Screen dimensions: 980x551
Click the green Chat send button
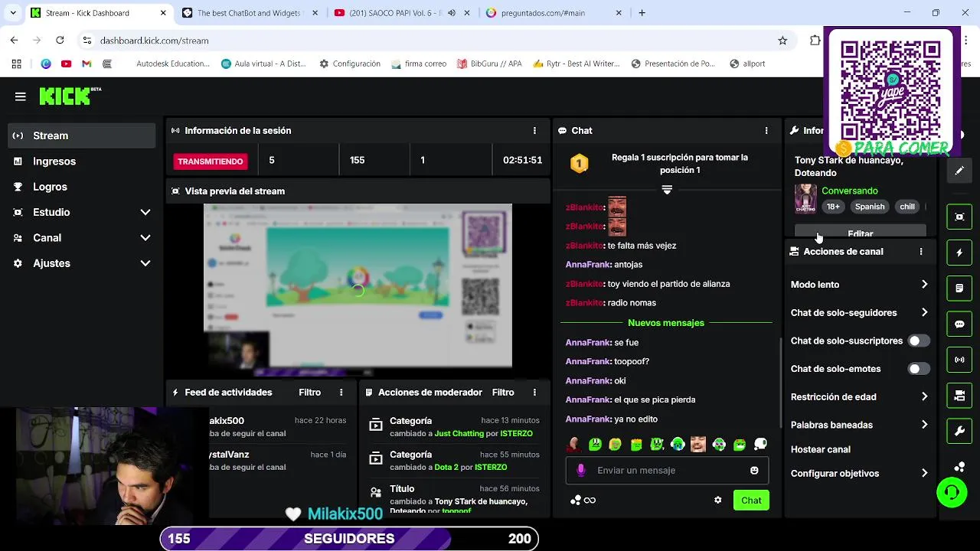[x=751, y=500]
